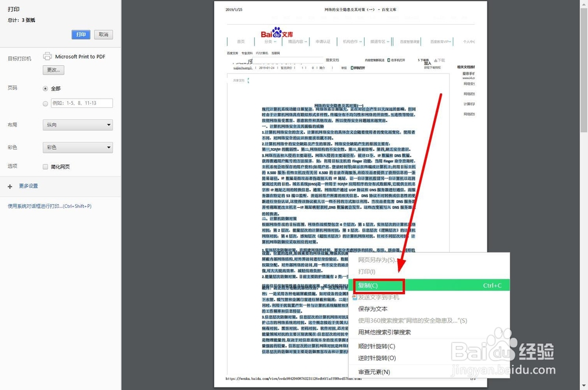Select 复制(C) in the context menu
Image resolution: width=588 pixels, height=390 pixels.
click(429, 285)
